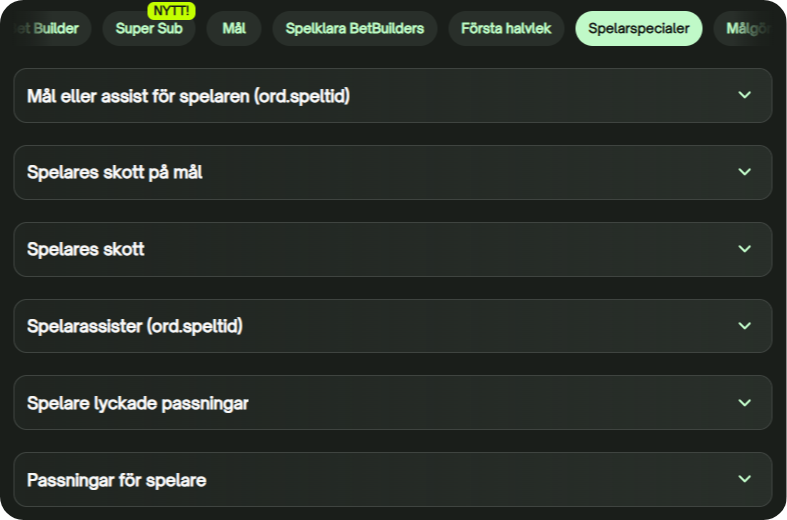
Task: Expand the Mål eller assist för spelaren title
Action: click(x=188, y=96)
